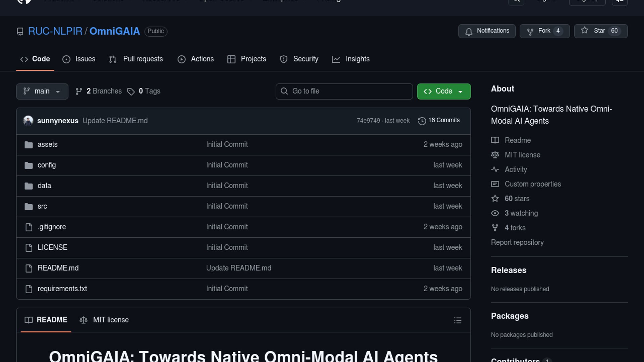Click the branches icon next to 2 Branches
Image resolution: width=644 pixels, height=362 pixels.
click(x=79, y=92)
